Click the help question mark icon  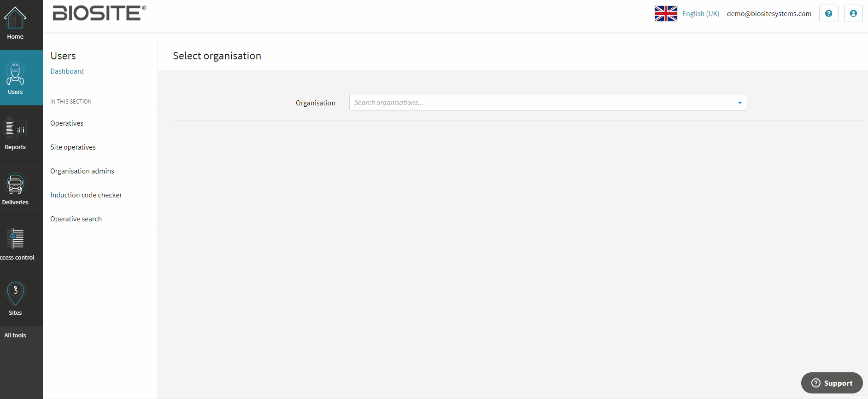click(x=828, y=13)
